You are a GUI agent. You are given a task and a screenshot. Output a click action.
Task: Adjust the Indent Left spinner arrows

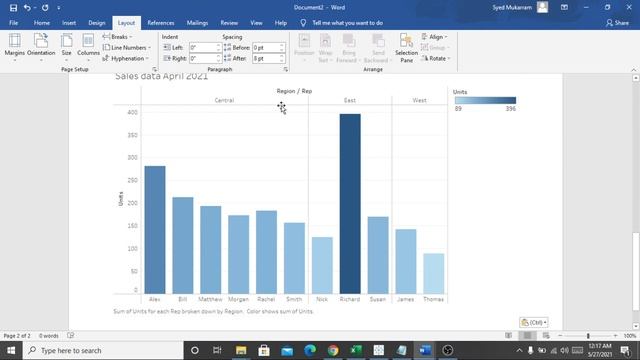tap(218, 48)
